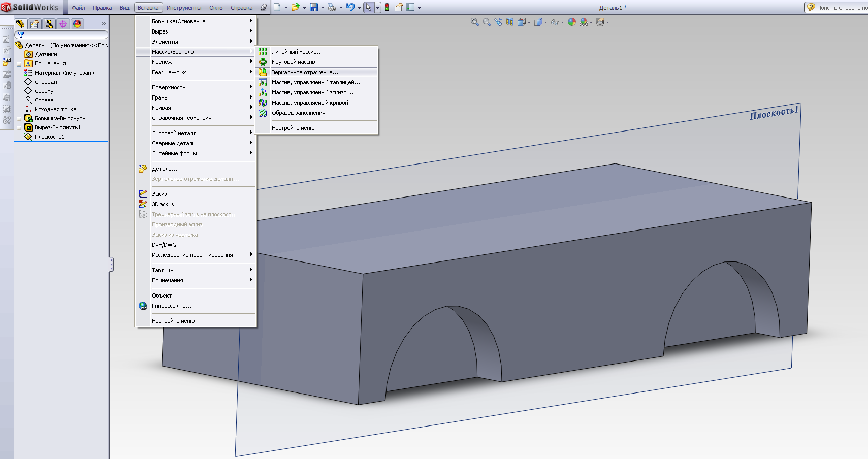Click the Rebuild traffic light icon

click(x=387, y=8)
